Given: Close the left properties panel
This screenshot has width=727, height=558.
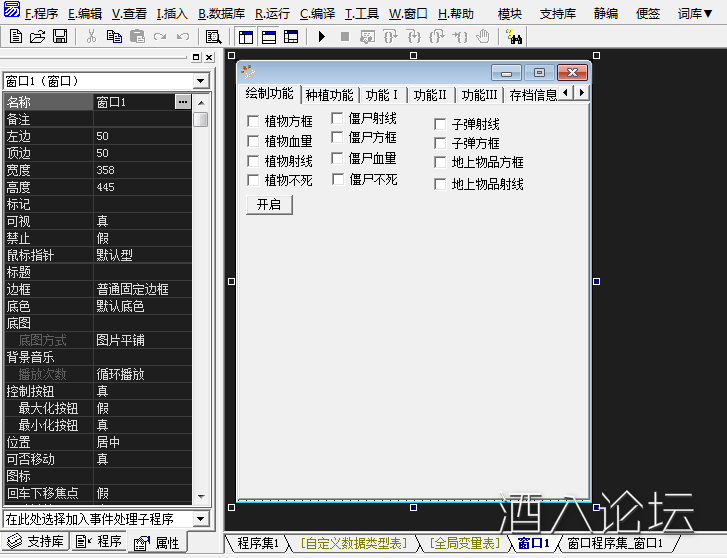Looking at the screenshot, I should coord(209,58).
